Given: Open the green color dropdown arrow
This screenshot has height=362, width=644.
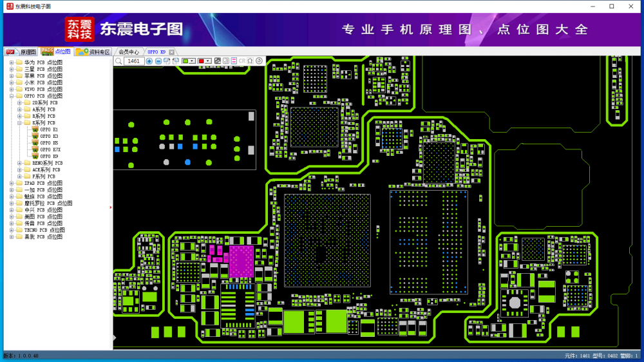Looking at the screenshot, I should pyautogui.click(x=192, y=61).
